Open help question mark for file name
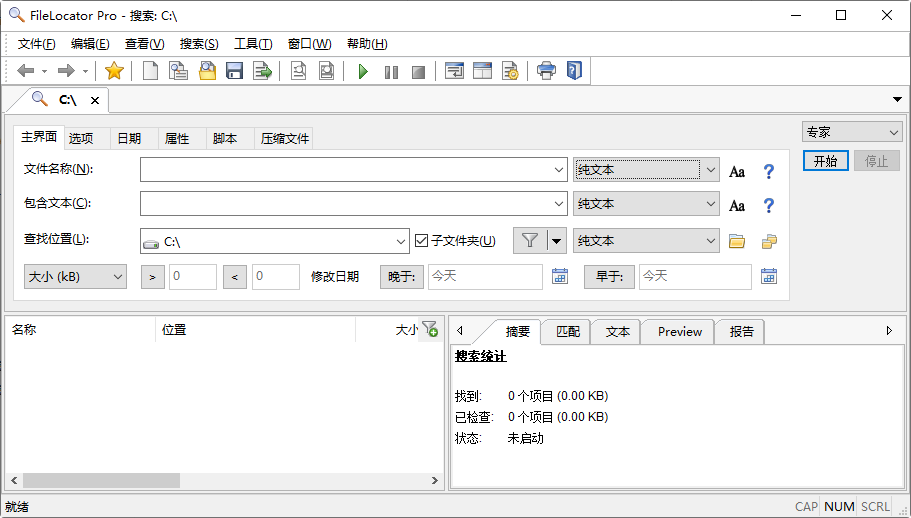The width and height of the screenshot is (911, 518). pos(768,171)
